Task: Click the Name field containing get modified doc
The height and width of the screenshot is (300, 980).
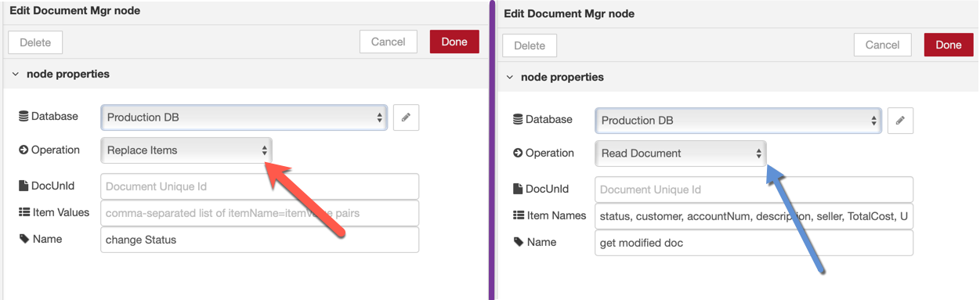Action: (x=754, y=243)
